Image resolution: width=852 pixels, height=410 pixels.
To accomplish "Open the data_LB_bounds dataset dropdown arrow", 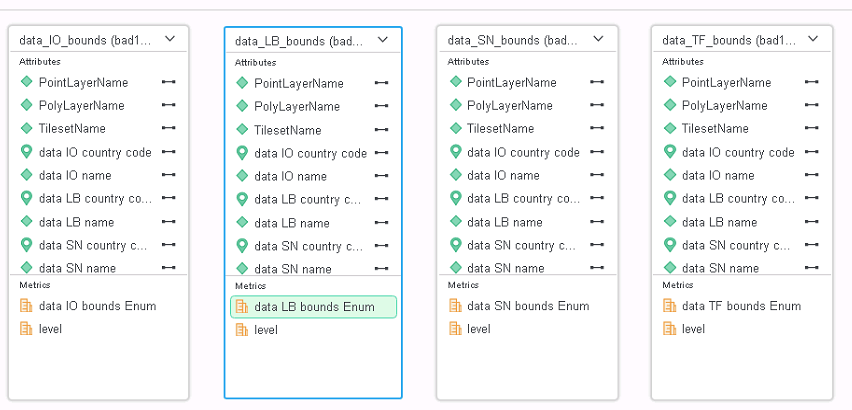I will tap(384, 40).
